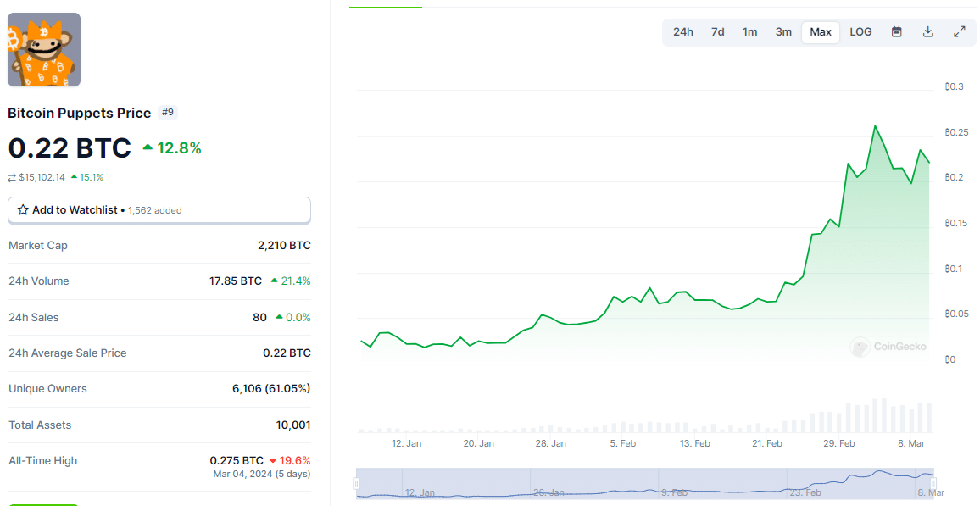Click Unique Owners value 6,106 (61.05%)
Screen dimensions: 980x506
(x=271, y=388)
